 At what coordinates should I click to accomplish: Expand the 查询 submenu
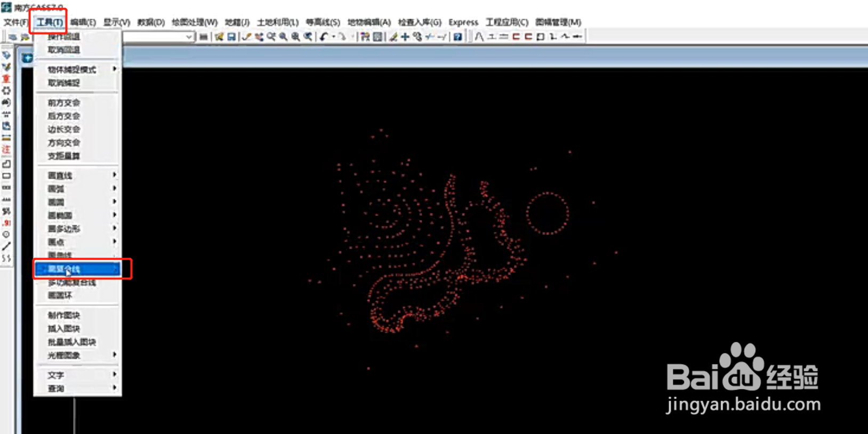[x=78, y=389]
